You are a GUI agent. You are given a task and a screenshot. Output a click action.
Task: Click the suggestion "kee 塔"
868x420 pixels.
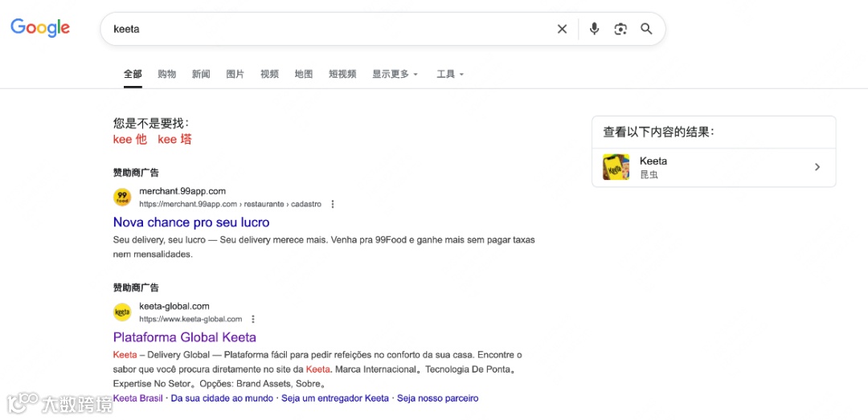click(x=175, y=140)
